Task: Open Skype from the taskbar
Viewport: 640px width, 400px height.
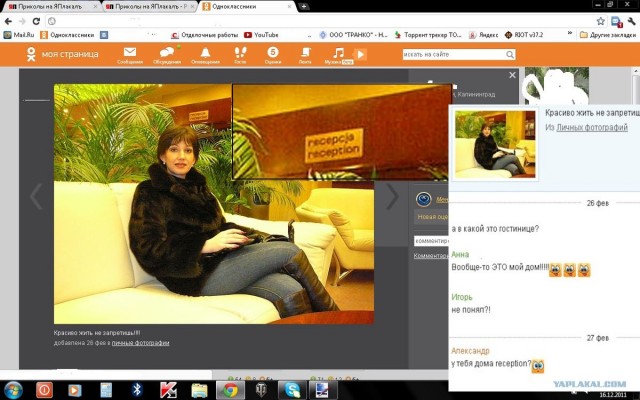Action: click(291, 389)
